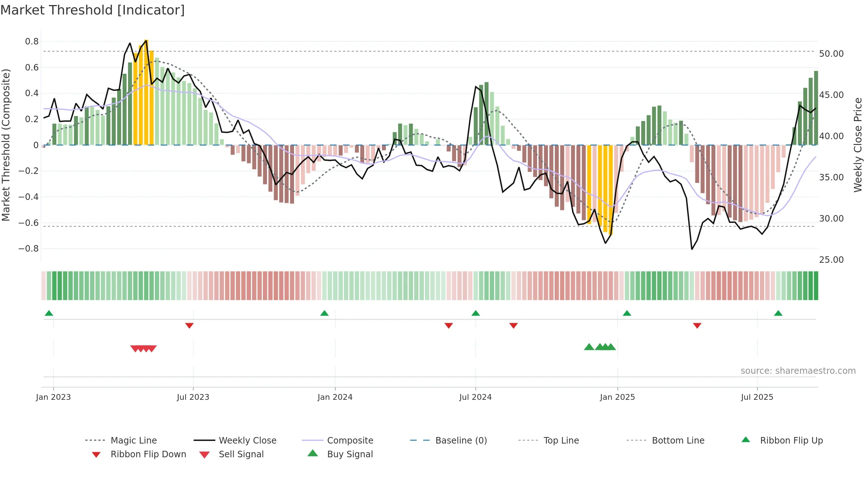Click the Ribbon Flip Up marker after Jul 2025
The image size is (868, 488).
778,313
